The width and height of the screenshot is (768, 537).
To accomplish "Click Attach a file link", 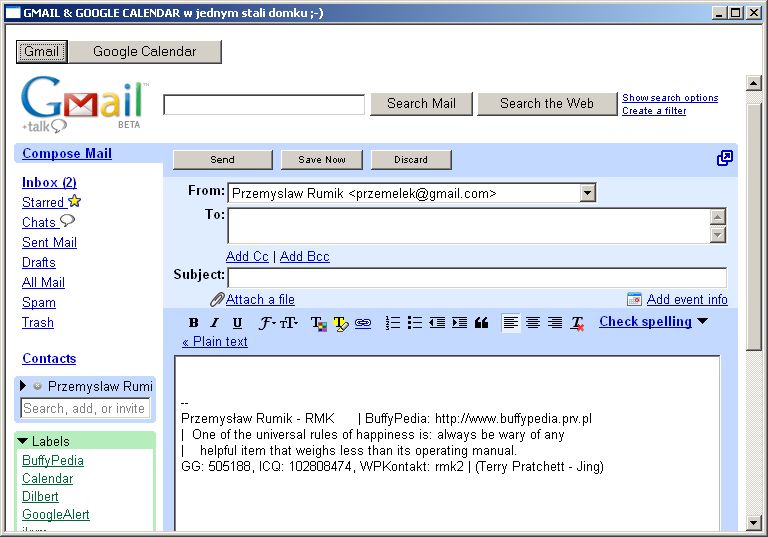I will point(260,299).
